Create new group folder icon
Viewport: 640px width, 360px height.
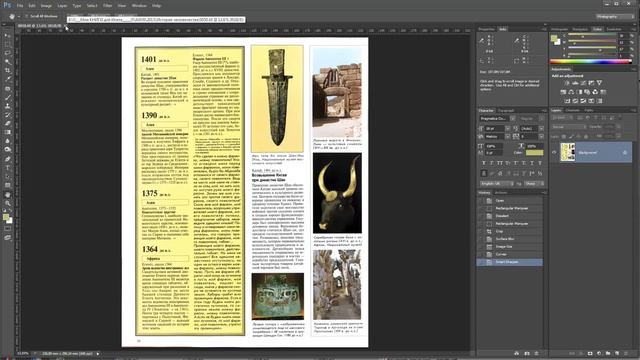(x=608, y=353)
